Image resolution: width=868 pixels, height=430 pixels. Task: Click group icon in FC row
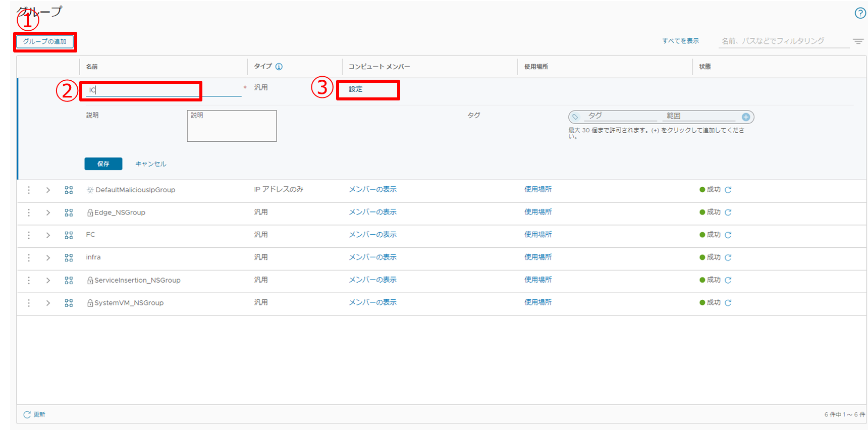[x=69, y=235]
